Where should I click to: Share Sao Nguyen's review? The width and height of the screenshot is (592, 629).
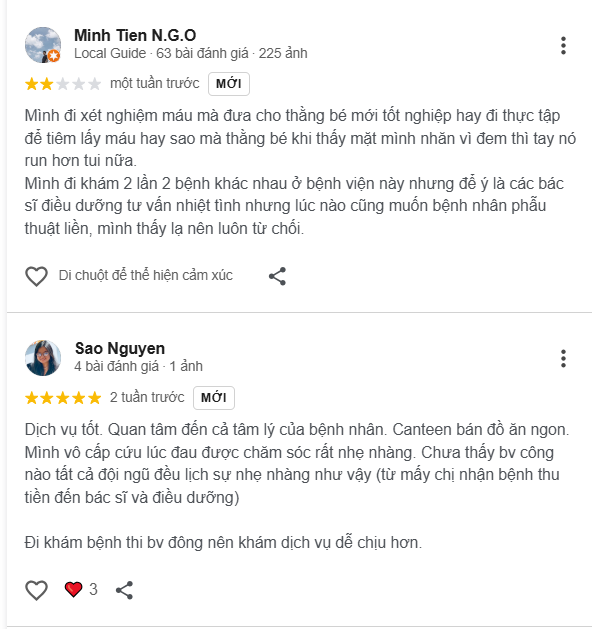pyautogui.click(x=124, y=590)
